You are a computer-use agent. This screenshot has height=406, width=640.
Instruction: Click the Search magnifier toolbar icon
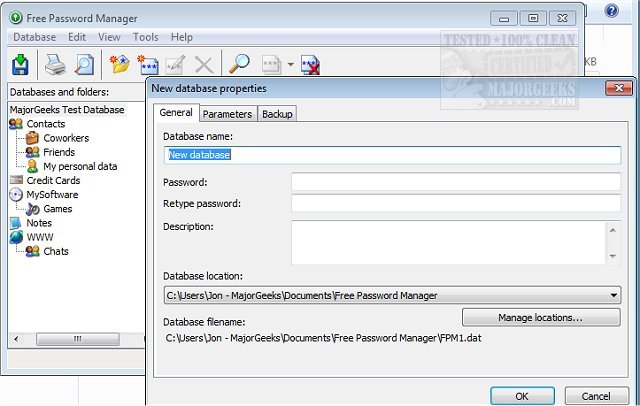tap(239, 64)
